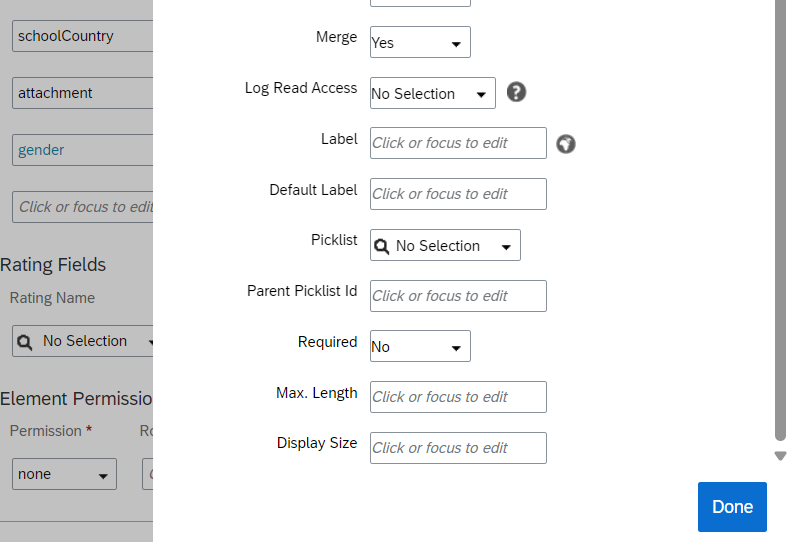The height and width of the screenshot is (542, 790).
Task: Click the Parent Picklist Id field
Action: coord(458,296)
